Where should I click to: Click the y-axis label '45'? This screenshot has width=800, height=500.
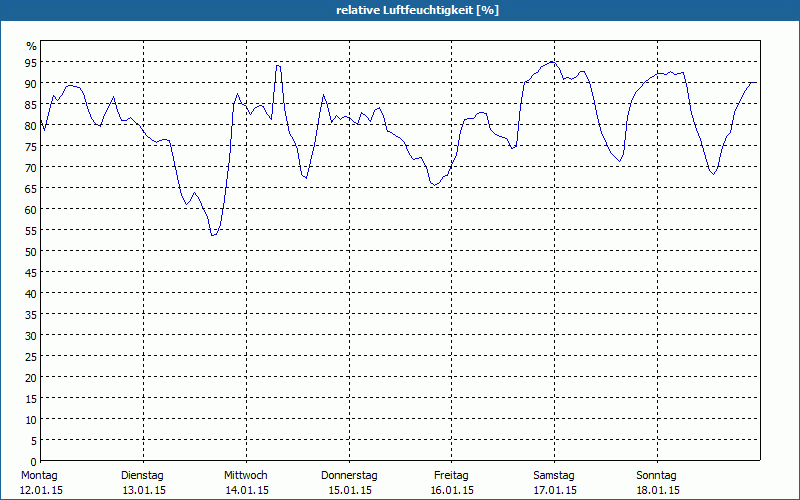click(31, 273)
